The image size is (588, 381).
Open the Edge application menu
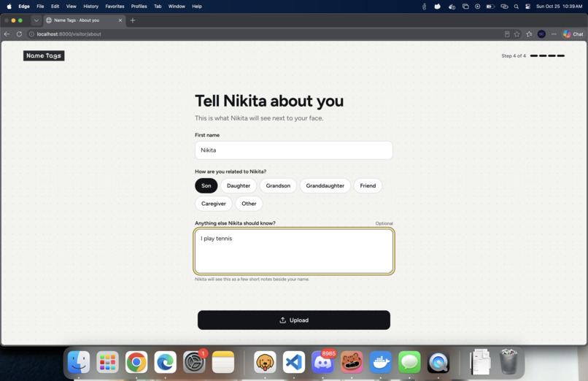pos(24,7)
